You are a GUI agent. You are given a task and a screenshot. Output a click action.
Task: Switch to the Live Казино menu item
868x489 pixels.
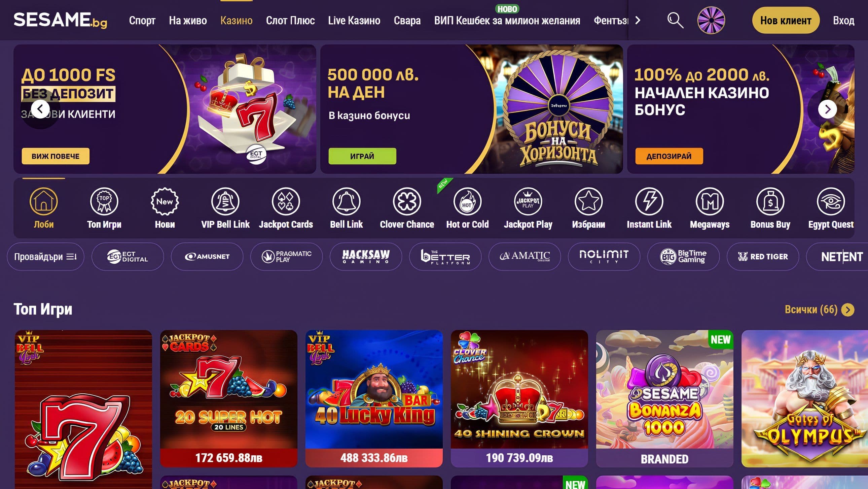[354, 21]
